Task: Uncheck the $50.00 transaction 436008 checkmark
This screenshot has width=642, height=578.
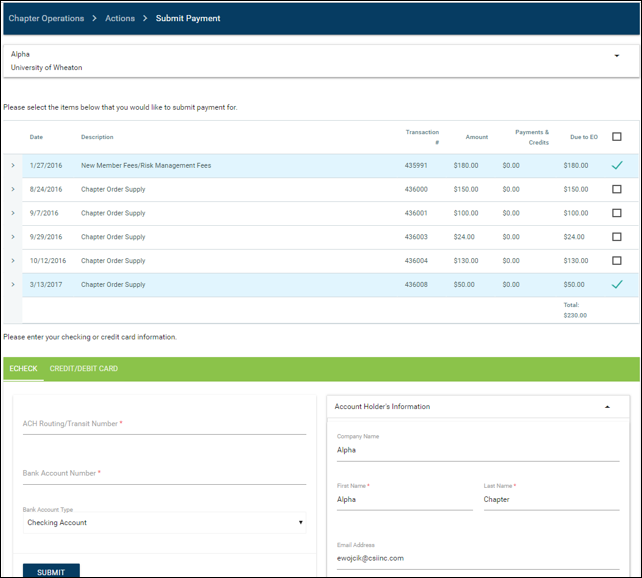Action: coord(617,284)
